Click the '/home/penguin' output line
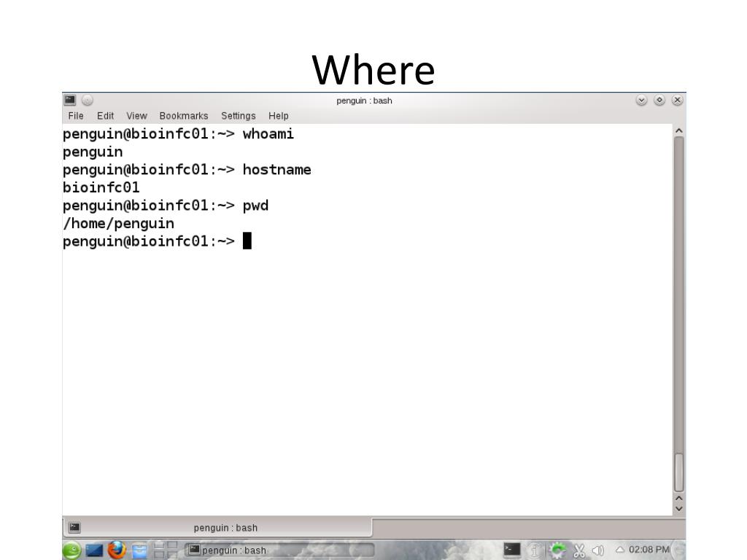Viewport: 747px width, 560px height. 119,224
